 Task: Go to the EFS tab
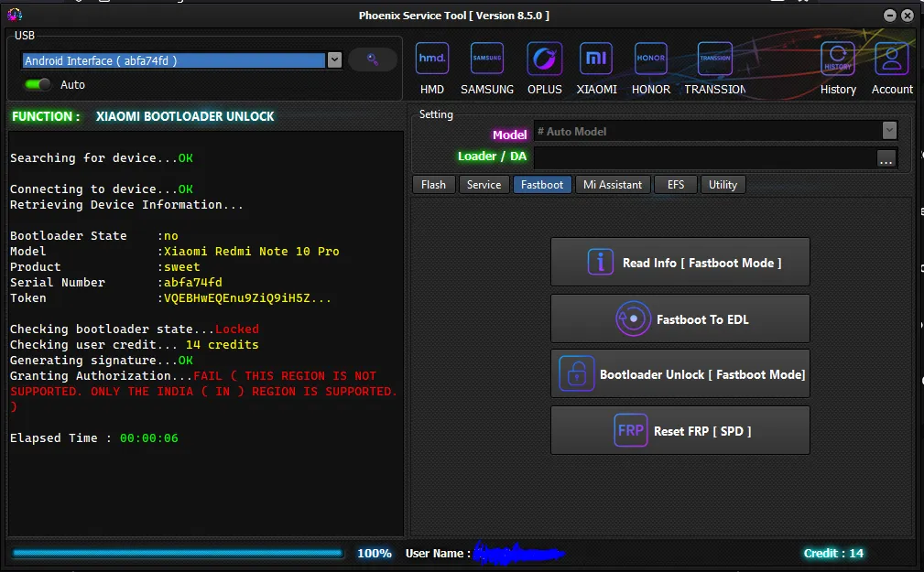(x=675, y=185)
